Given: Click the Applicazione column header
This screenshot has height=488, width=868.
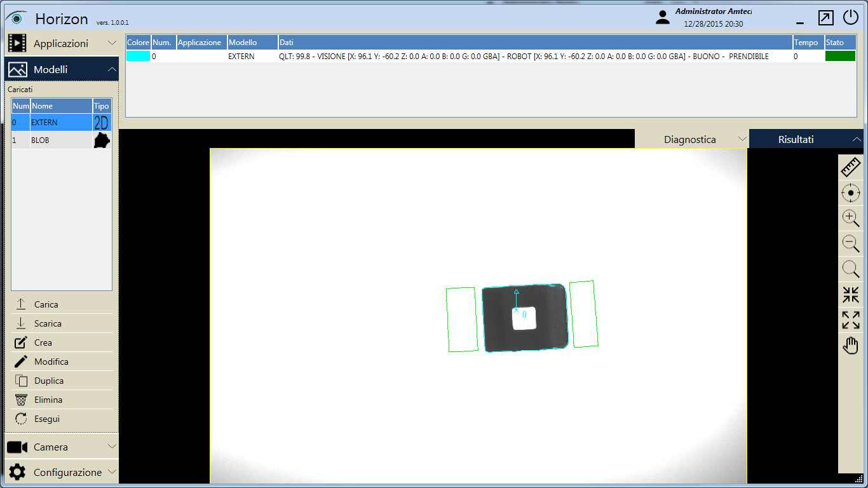Looking at the screenshot, I should coord(201,43).
